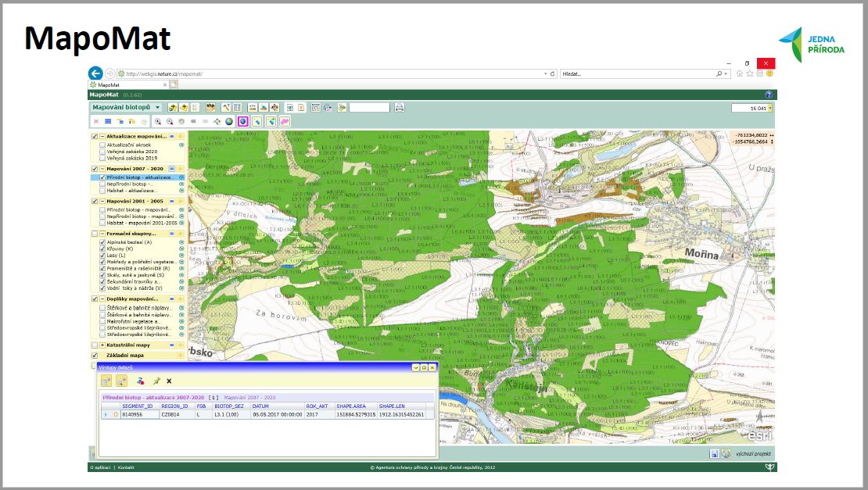Open the map scale dropdown showing 16 041
The height and width of the screenshot is (490, 868).
tap(770, 108)
